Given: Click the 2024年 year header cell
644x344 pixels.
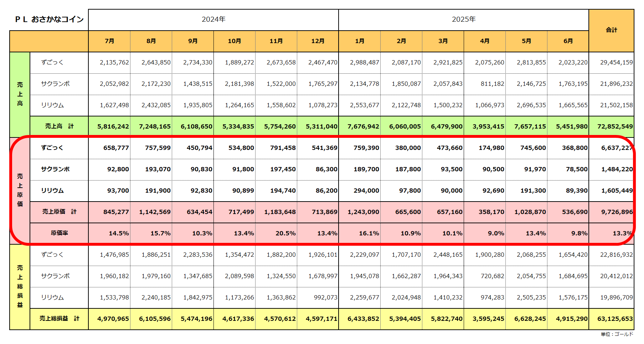Looking at the screenshot, I should click(213, 20).
